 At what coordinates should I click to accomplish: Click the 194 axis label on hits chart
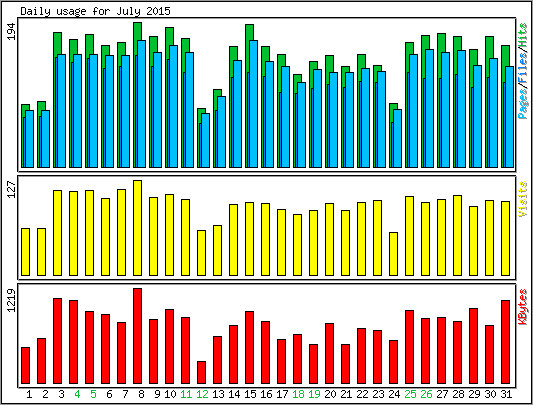[11, 32]
